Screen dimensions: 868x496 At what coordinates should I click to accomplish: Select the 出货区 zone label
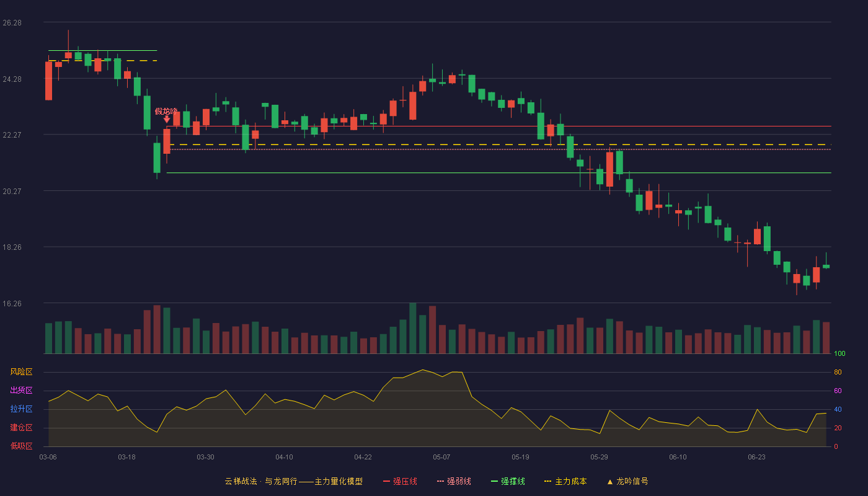click(21, 391)
